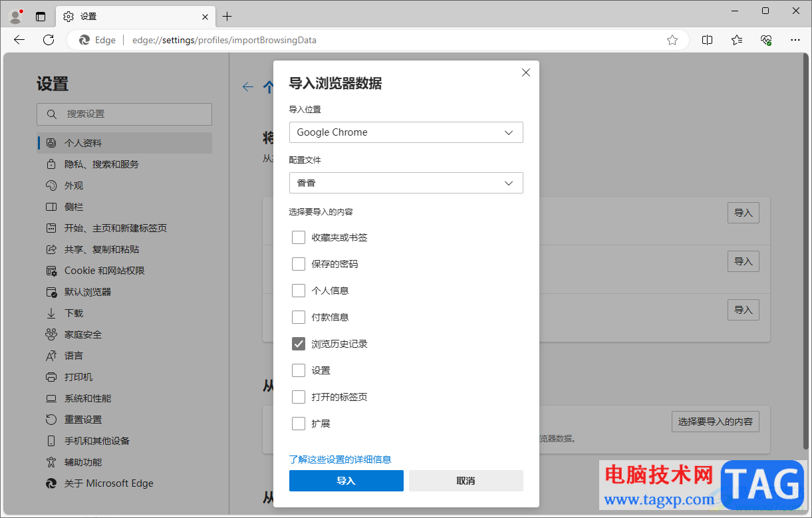The image size is (812, 518).
Task: Open the 配置文件 dropdown showing 香香
Action: point(406,183)
